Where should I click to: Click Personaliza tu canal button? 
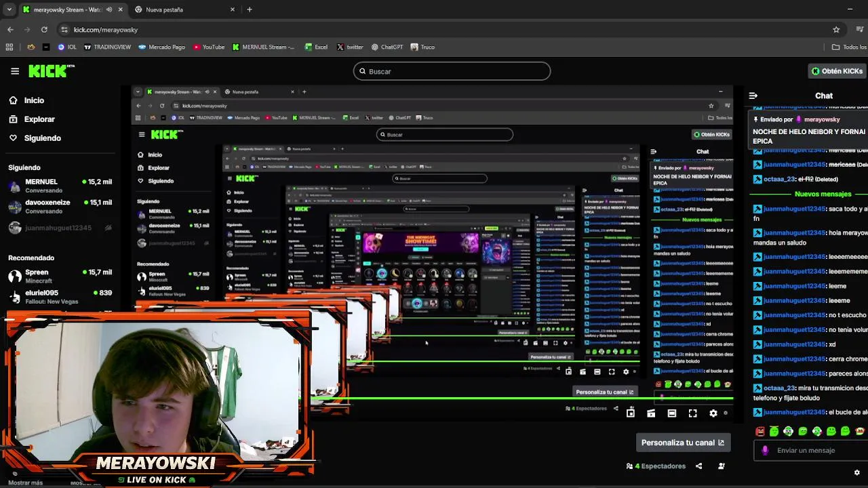(x=682, y=443)
